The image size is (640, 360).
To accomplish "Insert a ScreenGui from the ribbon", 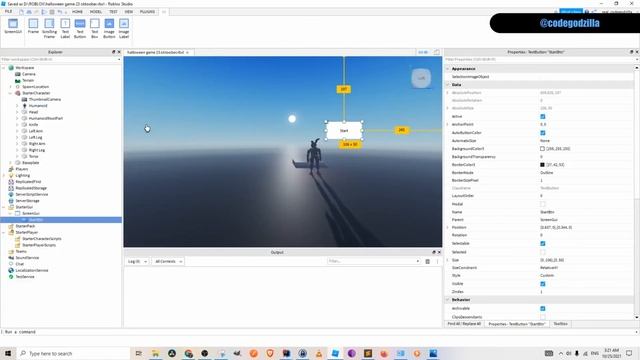I will pyautogui.click(x=13, y=26).
